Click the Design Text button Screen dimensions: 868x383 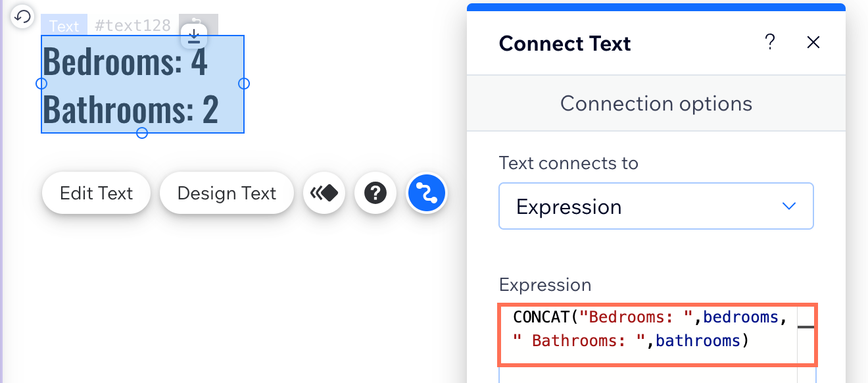227,193
